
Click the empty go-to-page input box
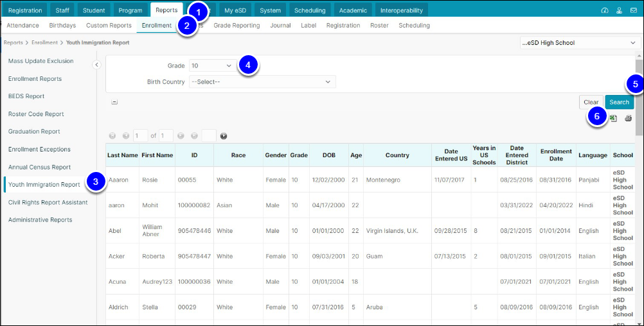tap(209, 136)
